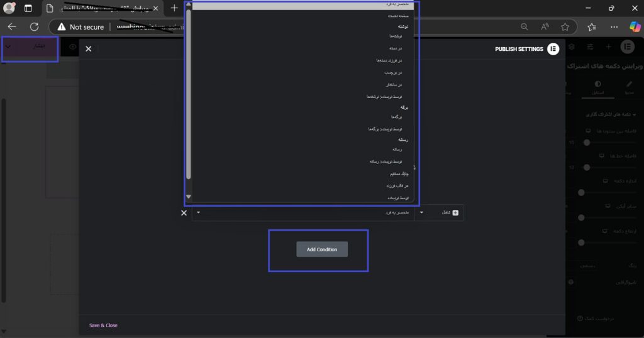Click the Add Condition button

click(322, 249)
